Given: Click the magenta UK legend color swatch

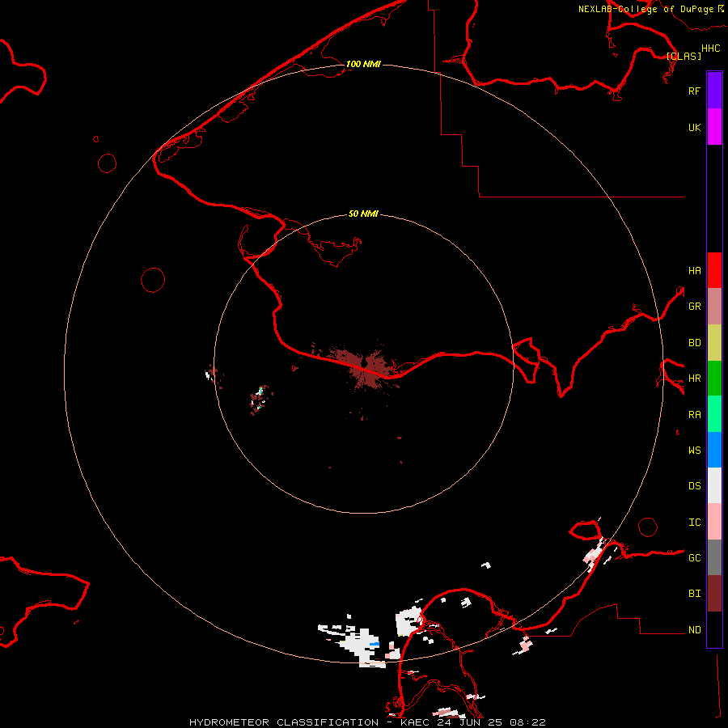Looking at the screenshot, I should pyautogui.click(x=714, y=127).
